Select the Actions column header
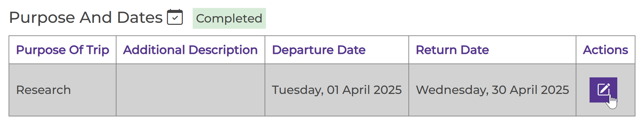The image size is (644, 126). pos(605,50)
